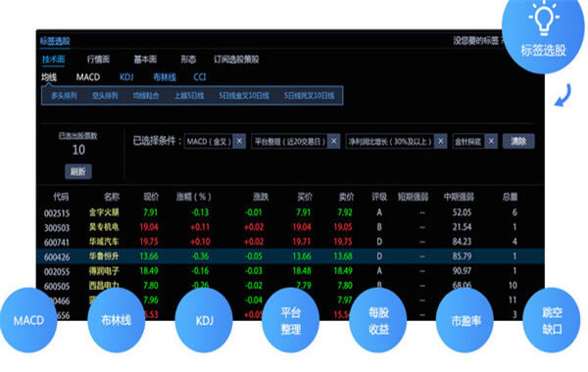Remove the MACD(金叉) condition tag
The image size is (588, 372).
point(239,141)
